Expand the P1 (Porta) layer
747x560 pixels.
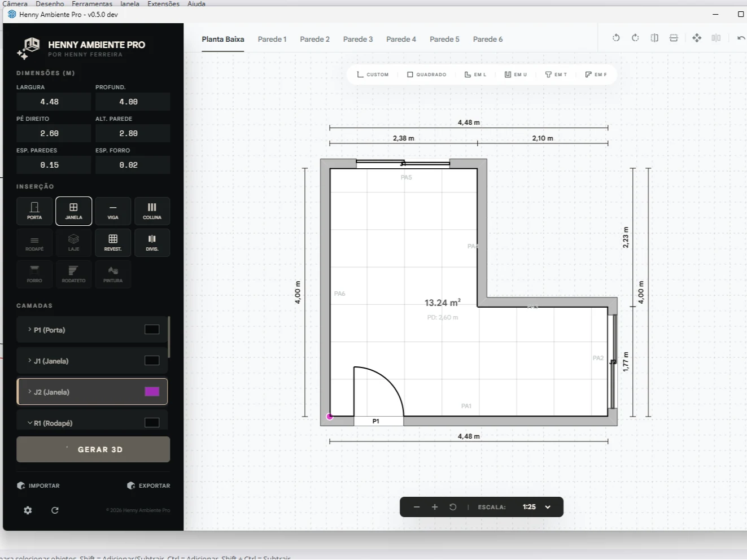pyautogui.click(x=30, y=329)
